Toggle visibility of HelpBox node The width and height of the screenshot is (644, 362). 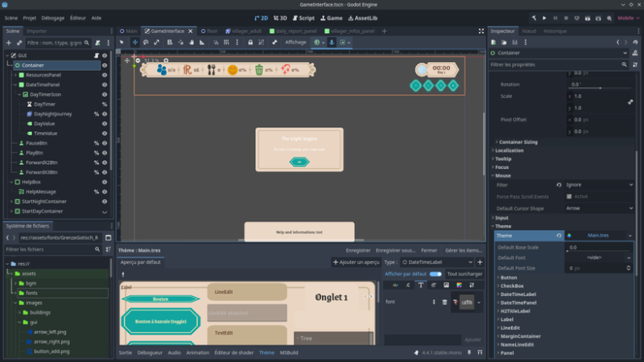coord(105,182)
